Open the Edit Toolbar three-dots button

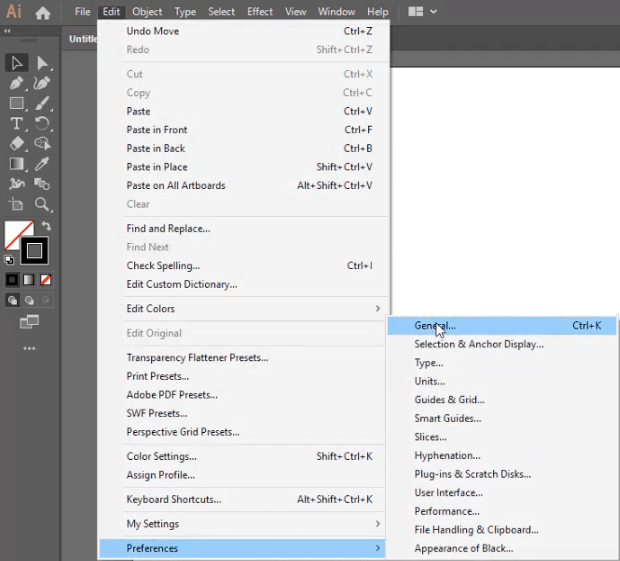[x=29, y=349]
